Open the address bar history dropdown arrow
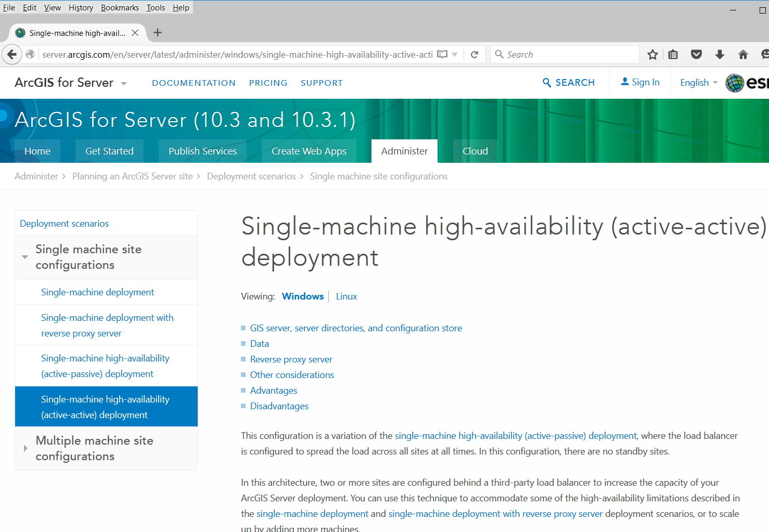The height and width of the screenshot is (532, 769). coord(455,55)
